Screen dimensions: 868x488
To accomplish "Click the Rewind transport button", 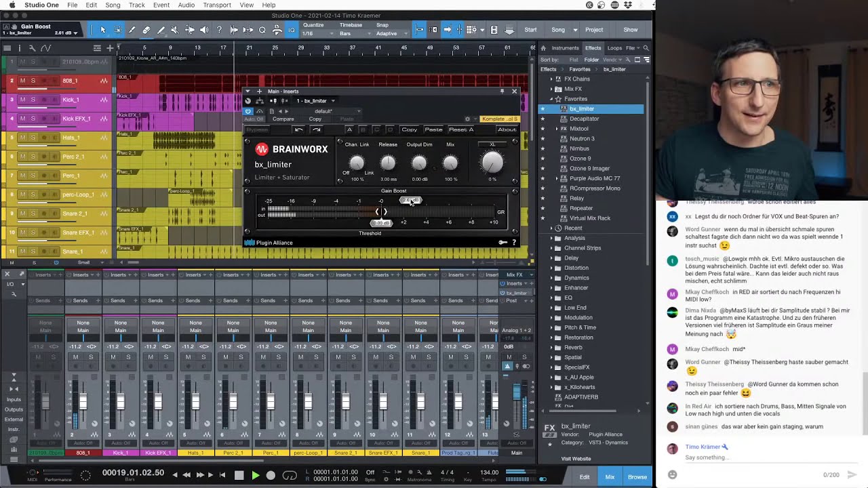I will click(x=187, y=475).
